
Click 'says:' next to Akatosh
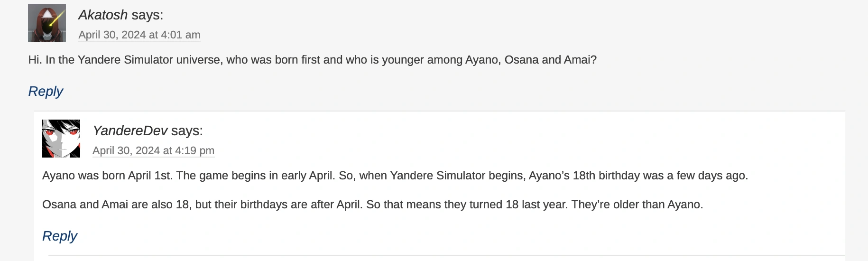point(148,15)
